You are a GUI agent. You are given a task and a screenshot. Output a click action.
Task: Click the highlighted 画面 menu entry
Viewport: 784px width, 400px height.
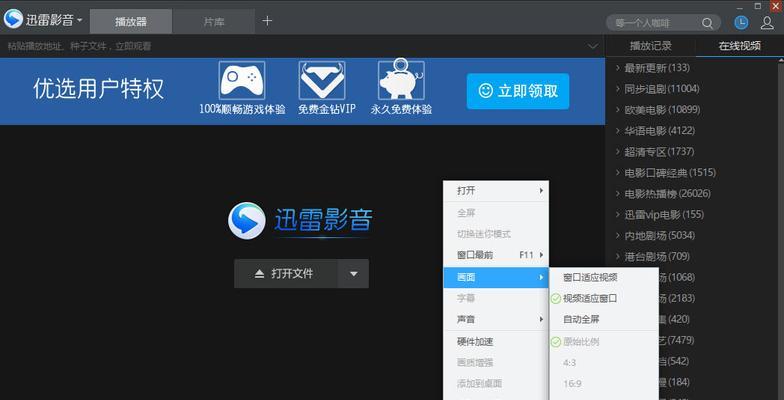496,277
